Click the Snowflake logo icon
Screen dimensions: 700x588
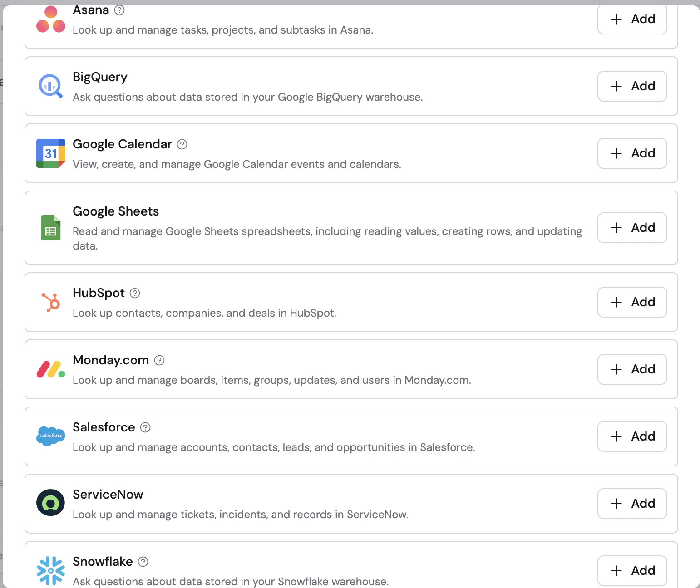pyautogui.click(x=51, y=571)
